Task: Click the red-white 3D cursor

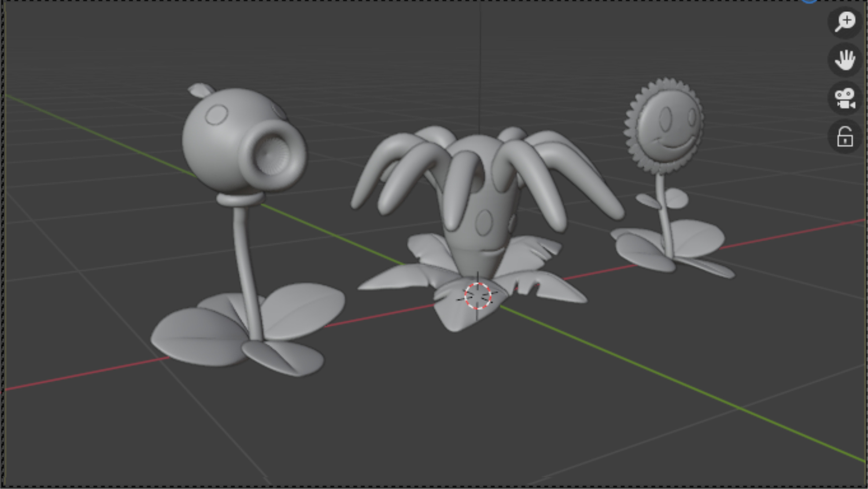Action: coord(478,296)
